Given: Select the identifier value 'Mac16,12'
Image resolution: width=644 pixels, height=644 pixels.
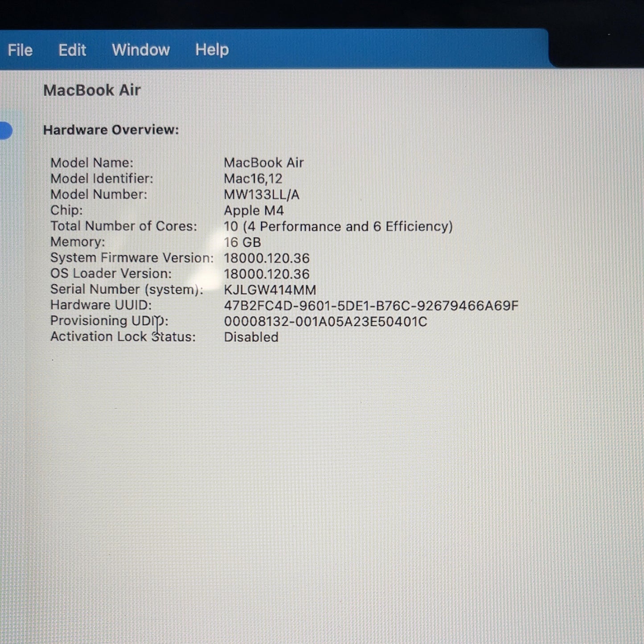Looking at the screenshot, I should pyautogui.click(x=253, y=179).
